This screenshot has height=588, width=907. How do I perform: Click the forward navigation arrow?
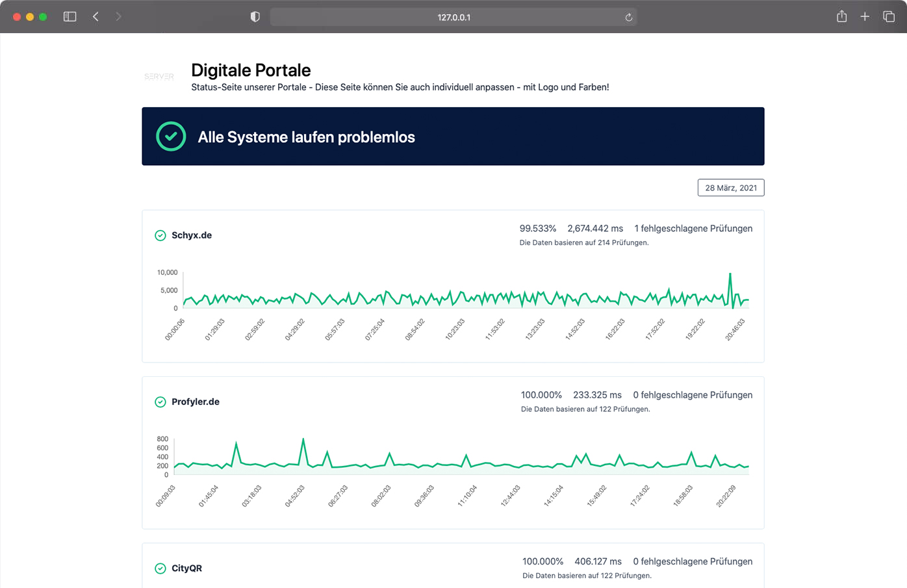coord(118,17)
